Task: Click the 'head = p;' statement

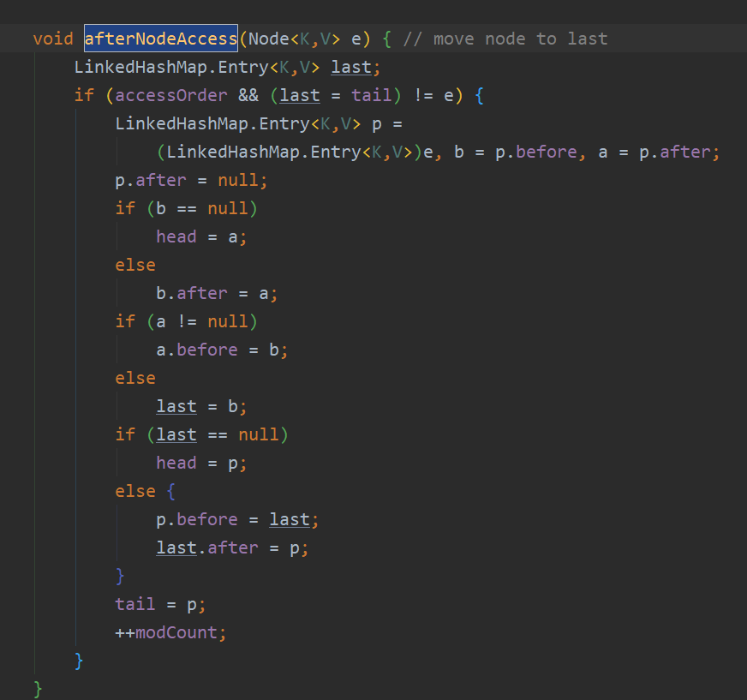Action: (x=201, y=464)
